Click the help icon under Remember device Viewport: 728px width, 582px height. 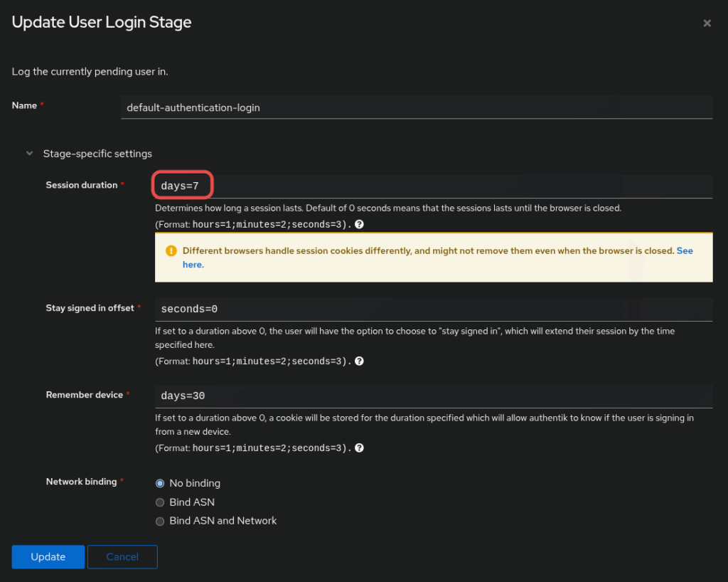click(x=360, y=448)
